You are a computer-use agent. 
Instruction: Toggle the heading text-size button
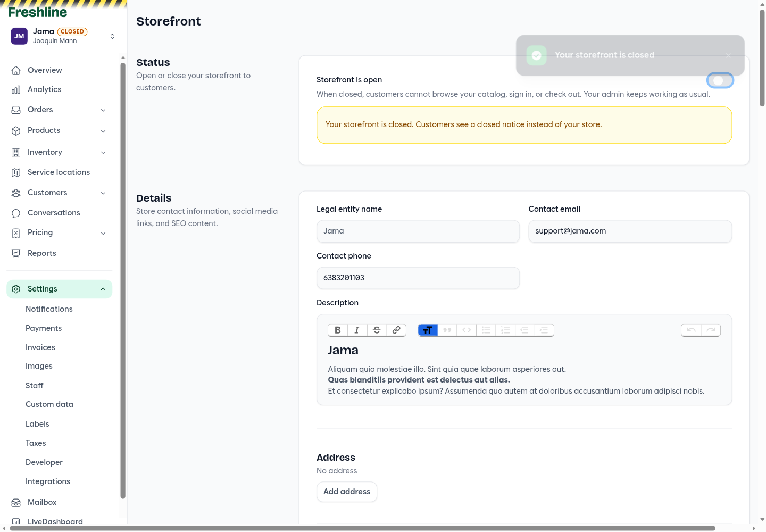tap(428, 330)
